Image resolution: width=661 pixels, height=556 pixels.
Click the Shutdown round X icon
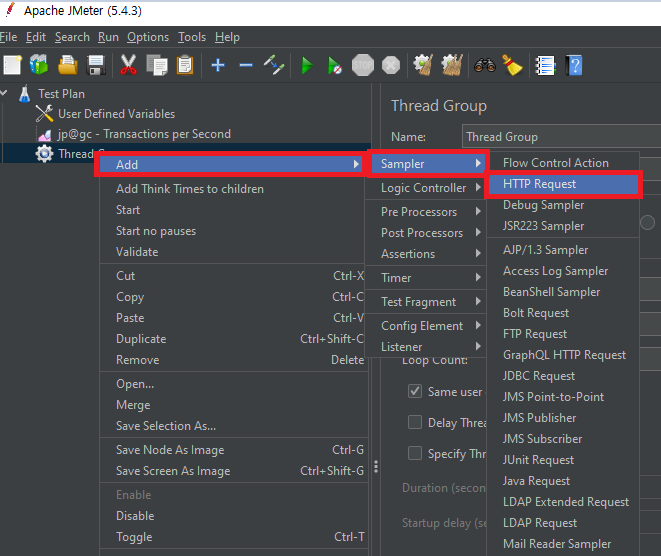point(391,65)
